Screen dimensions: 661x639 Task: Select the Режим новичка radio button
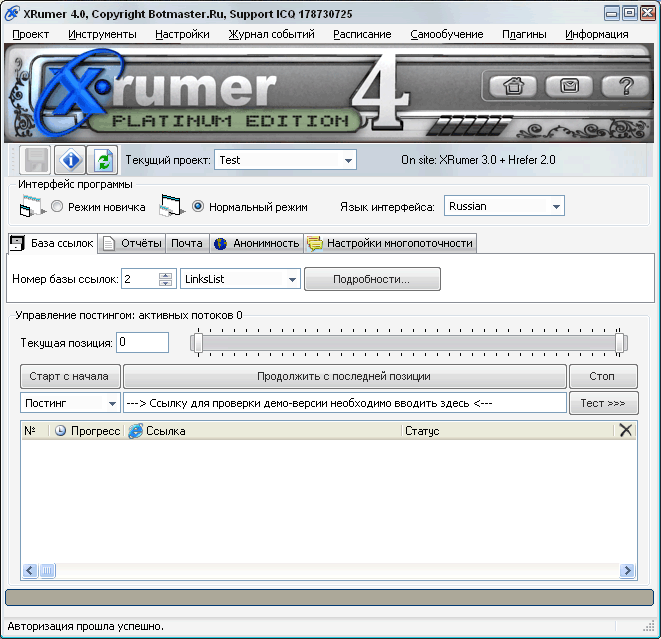pos(57,207)
